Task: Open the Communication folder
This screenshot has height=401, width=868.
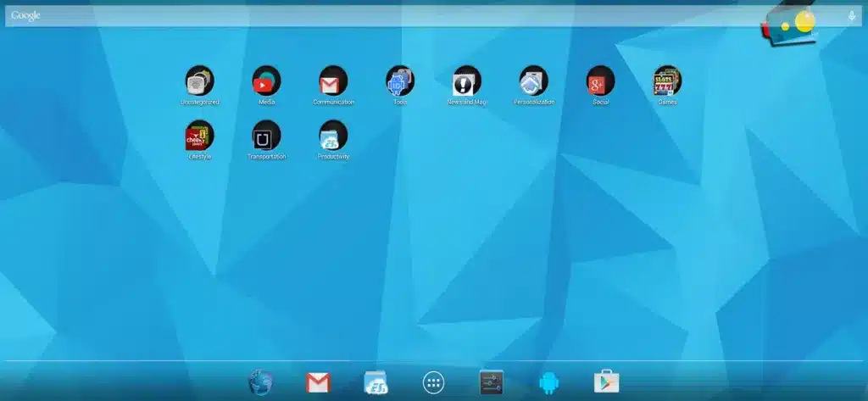Action: [x=333, y=81]
